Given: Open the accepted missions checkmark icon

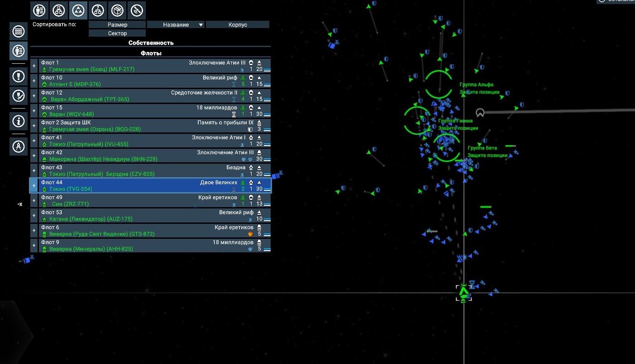Looking at the screenshot, I should click(x=18, y=96).
